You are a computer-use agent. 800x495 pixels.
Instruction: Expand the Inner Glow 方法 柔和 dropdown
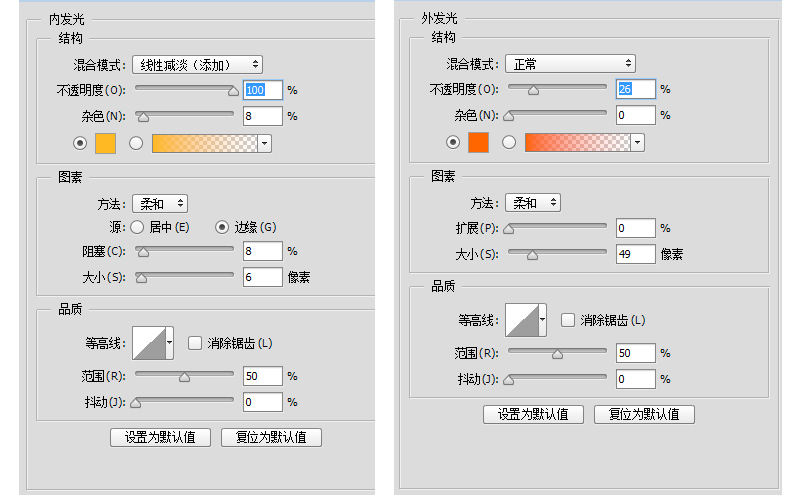(x=160, y=204)
